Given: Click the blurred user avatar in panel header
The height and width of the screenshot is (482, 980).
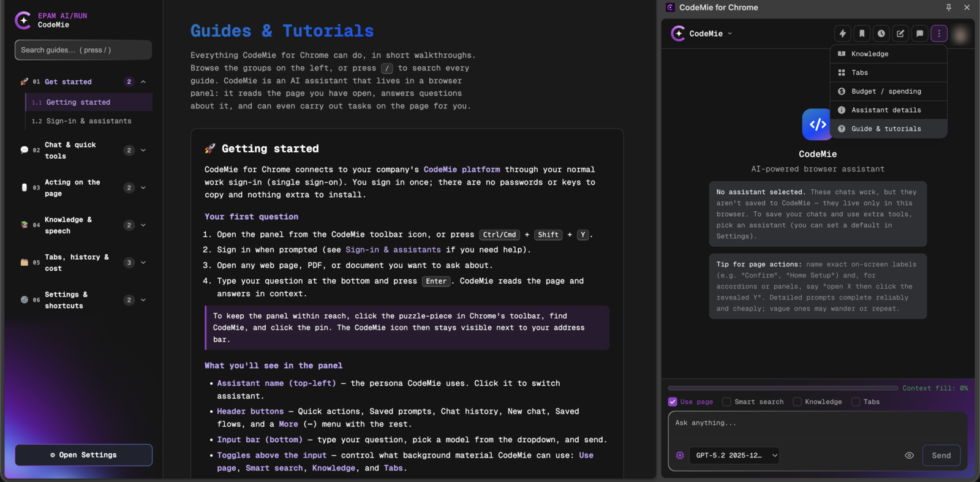Looking at the screenshot, I should click(x=960, y=34).
